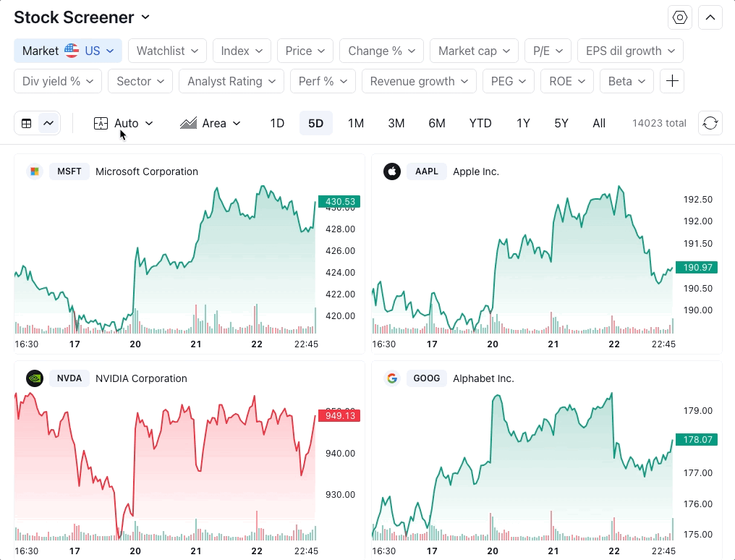The image size is (735, 560).
Task: Click the MSFT ticker label
Action: tap(69, 171)
